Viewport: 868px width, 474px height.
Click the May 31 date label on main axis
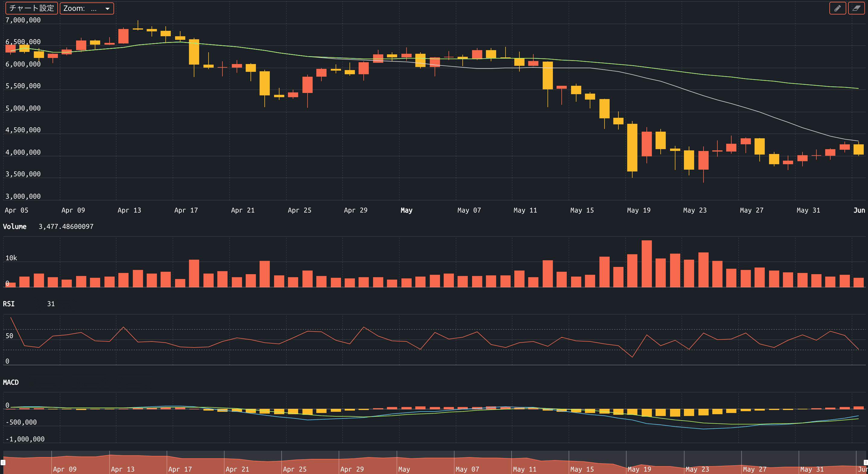point(808,210)
